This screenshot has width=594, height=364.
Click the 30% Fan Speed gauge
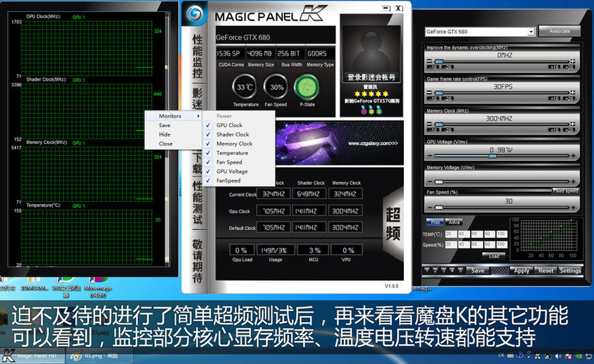(x=276, y=87)
